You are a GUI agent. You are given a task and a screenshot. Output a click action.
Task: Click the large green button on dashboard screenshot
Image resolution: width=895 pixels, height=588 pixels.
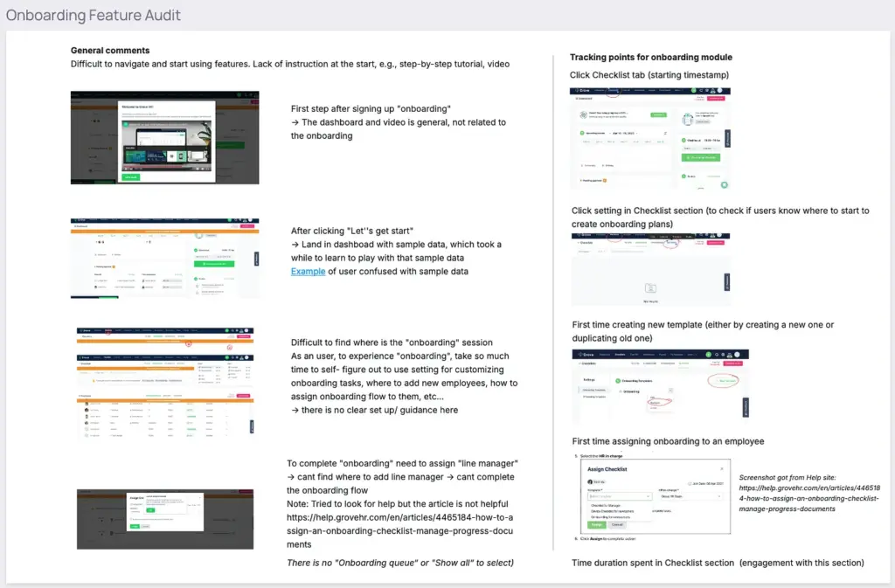[x=702, y=156]
